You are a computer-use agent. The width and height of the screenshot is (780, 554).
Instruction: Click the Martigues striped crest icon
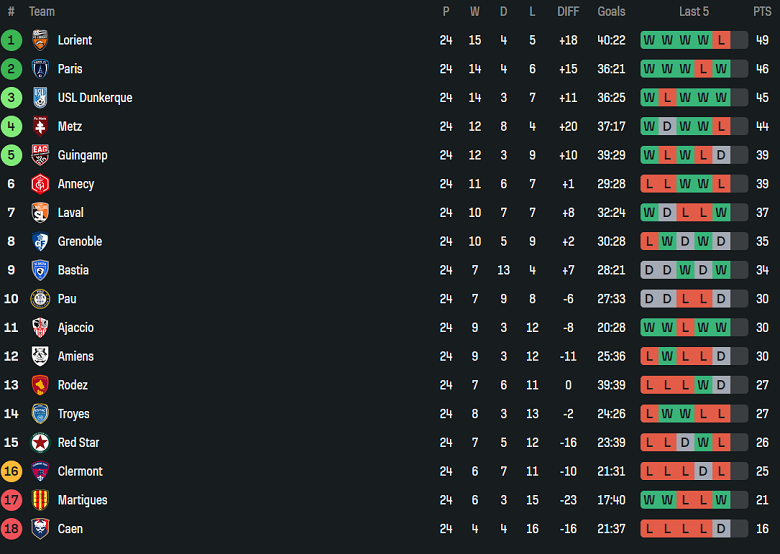(x=40, y=500)
